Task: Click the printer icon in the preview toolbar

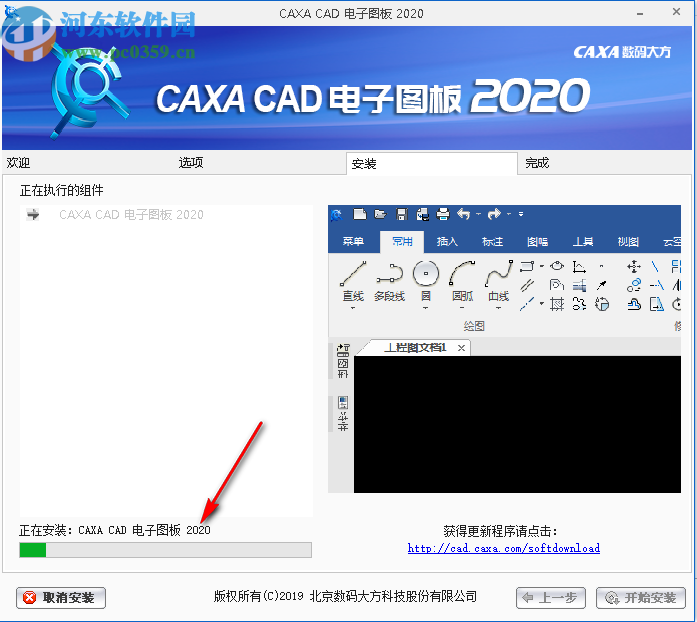Action: coord(443,215)
